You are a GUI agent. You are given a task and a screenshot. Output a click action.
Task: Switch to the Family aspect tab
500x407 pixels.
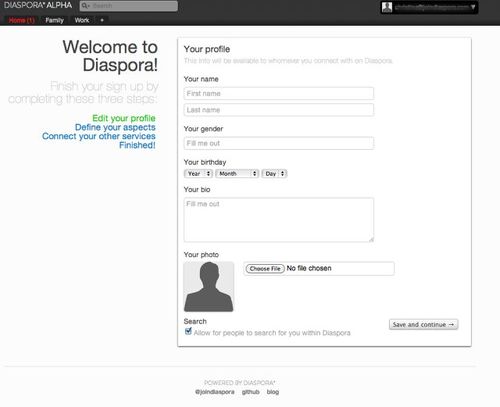click(54, 20)
